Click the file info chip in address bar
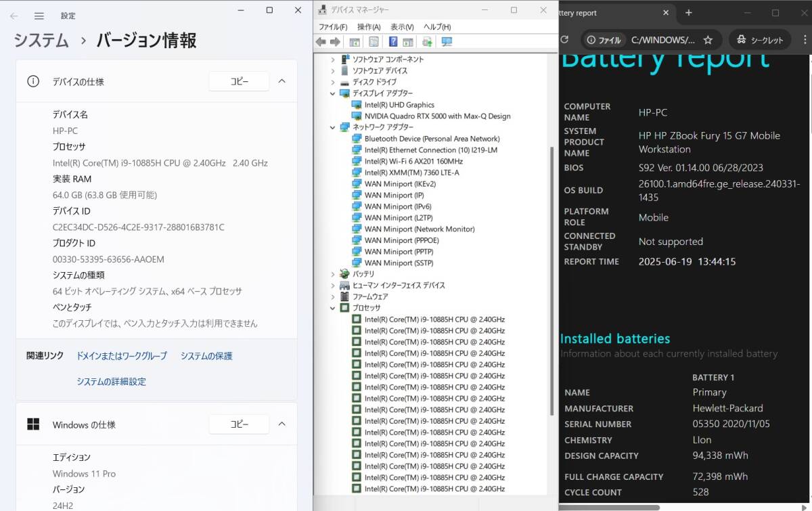812x511 pixels. point(604,40)
